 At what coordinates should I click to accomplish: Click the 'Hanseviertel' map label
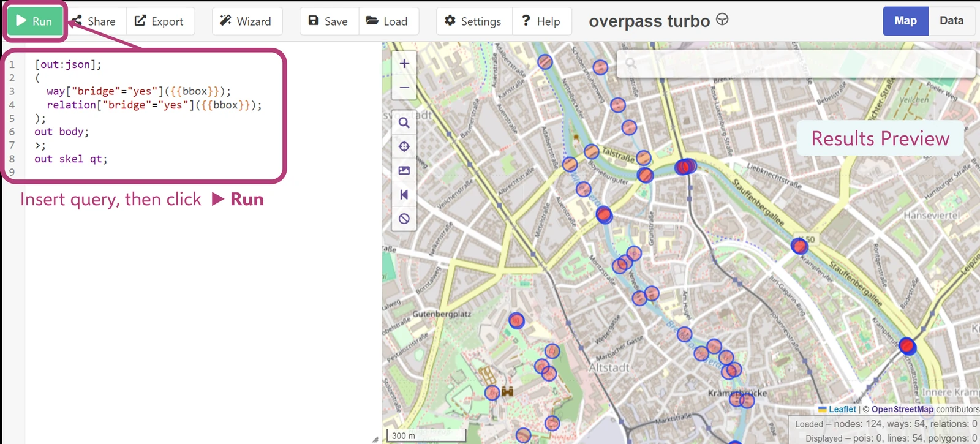(x=932, y=216)
